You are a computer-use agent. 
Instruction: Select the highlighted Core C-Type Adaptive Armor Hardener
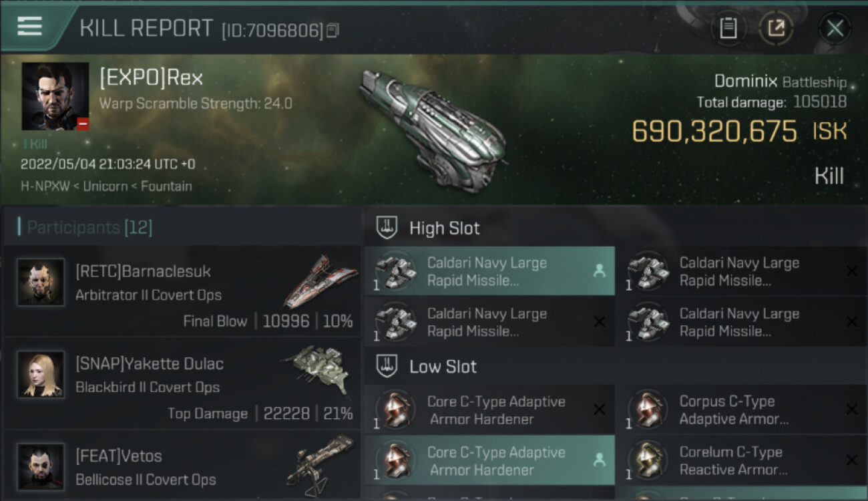tap(489, 461)
